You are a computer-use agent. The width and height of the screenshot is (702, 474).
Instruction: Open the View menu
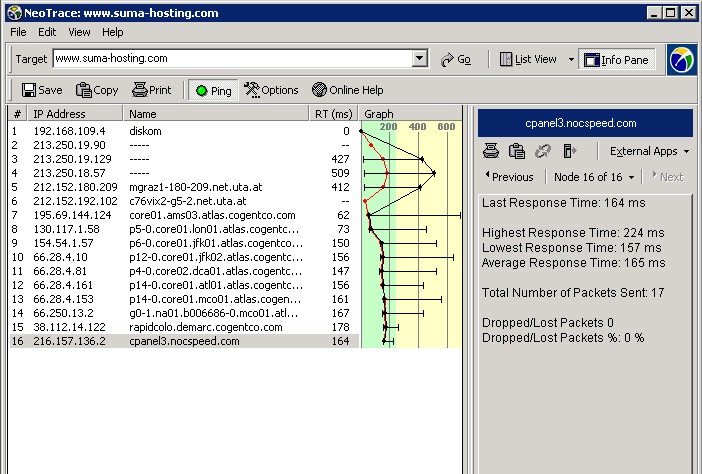click(79, 32)
